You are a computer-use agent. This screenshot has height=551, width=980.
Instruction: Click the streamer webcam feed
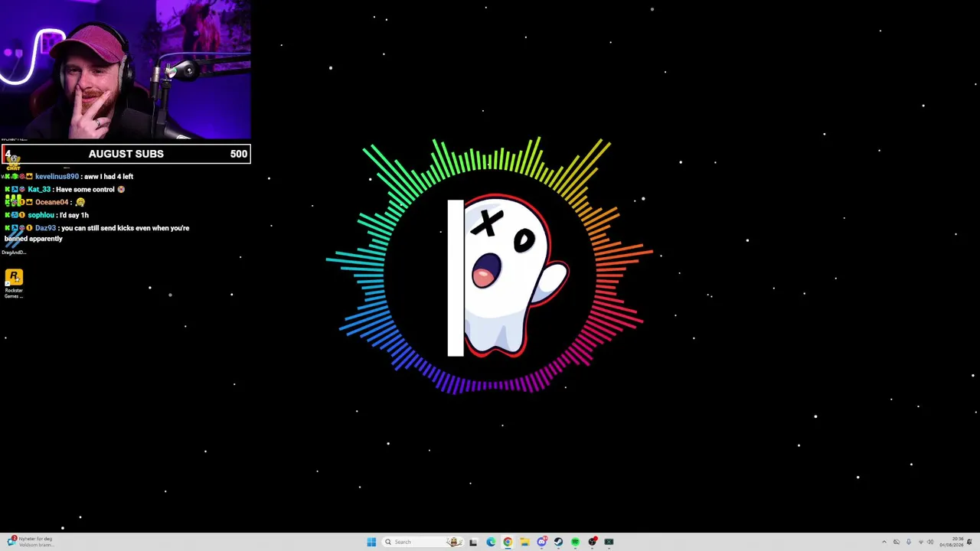pyautogui.click(x=126, y=70)
